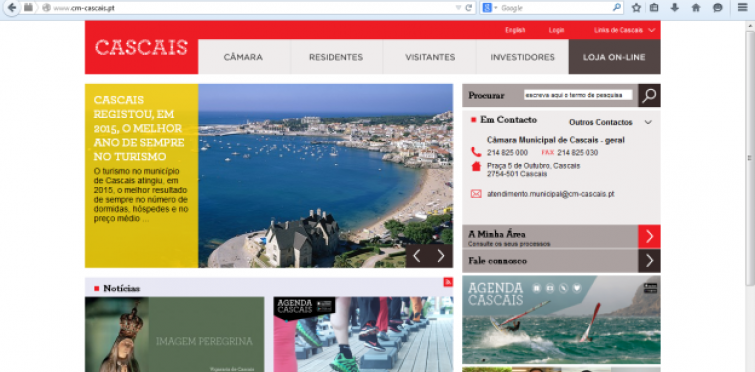Open the browser hamburger menu
This screenshot has height=372, width=755.
point(742,8)
